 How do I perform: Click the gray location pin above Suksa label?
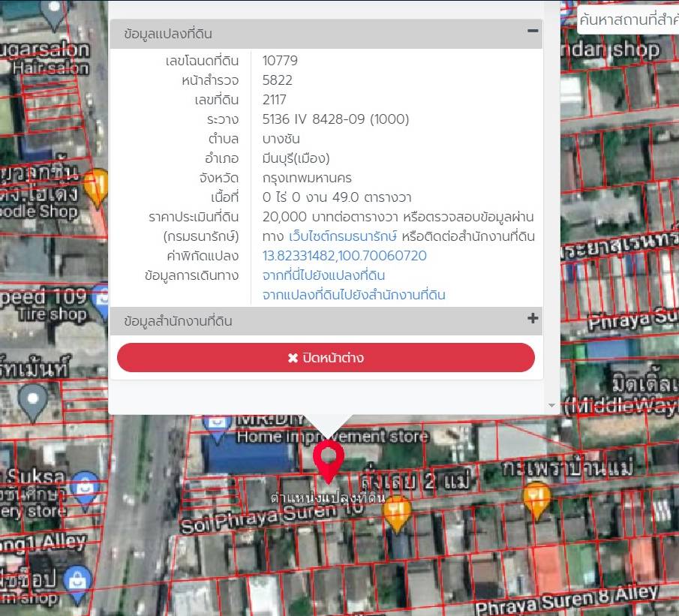point(32,403)
